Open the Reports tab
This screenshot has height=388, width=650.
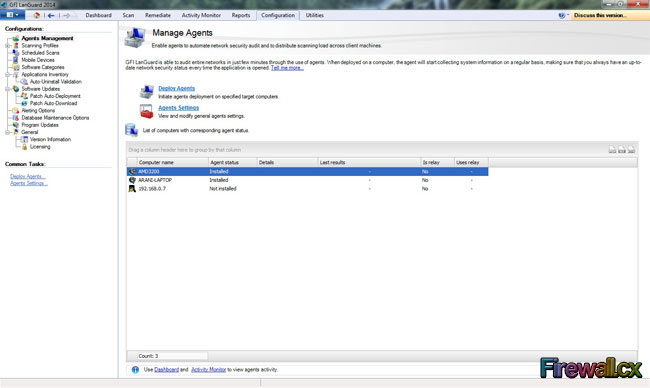click(241, 15)
